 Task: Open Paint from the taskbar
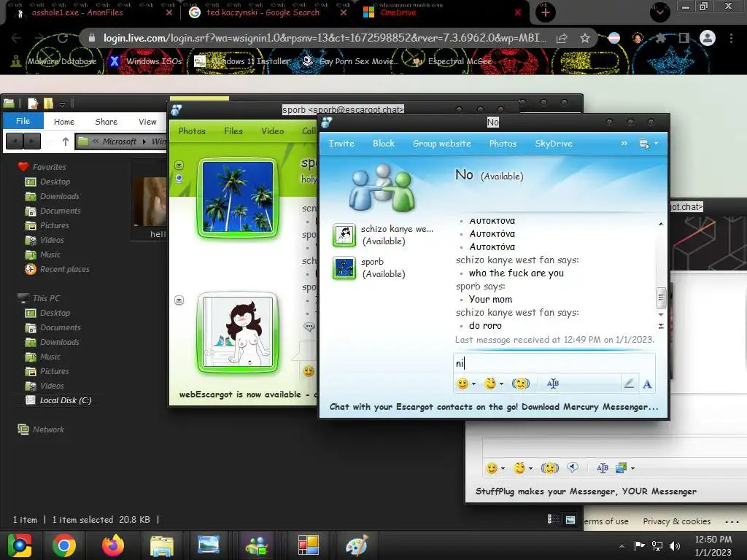pyautogui.click(x=357, y=545)
